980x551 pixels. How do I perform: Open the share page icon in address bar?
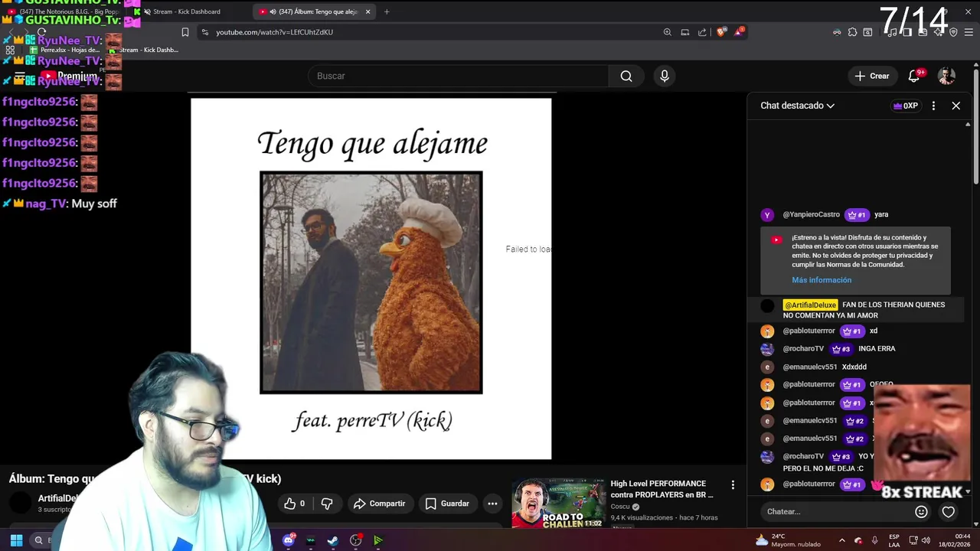703,32
